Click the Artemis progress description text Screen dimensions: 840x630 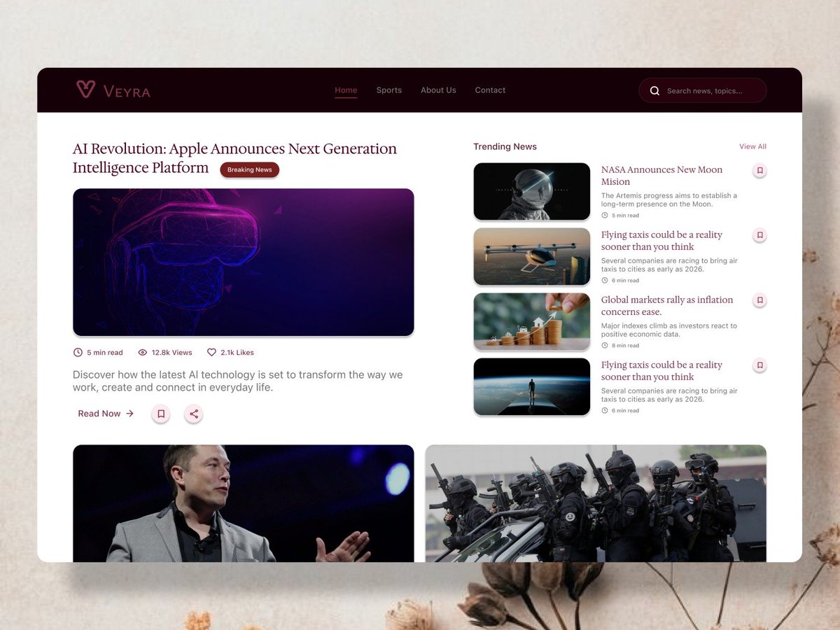(669, 200)
